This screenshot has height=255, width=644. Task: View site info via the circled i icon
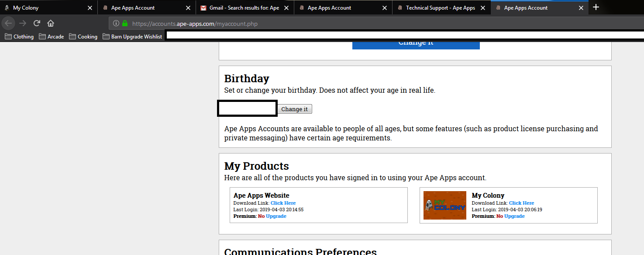click(x=116, y=24)
